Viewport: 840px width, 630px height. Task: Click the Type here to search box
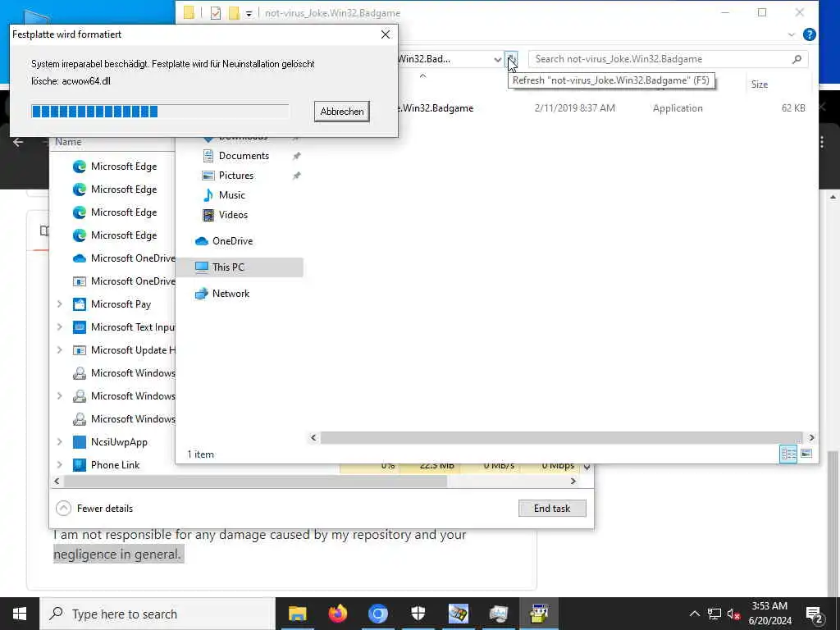(x=157, y=614)
